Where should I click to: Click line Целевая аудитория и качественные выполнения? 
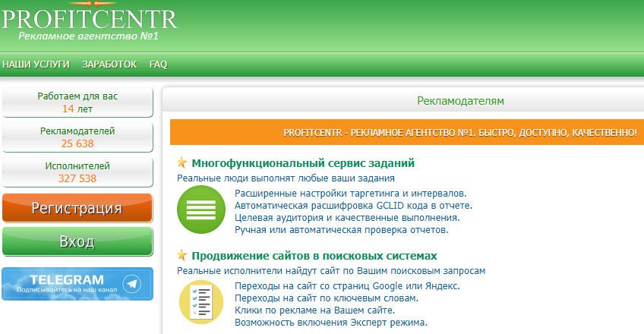[347, 217]
